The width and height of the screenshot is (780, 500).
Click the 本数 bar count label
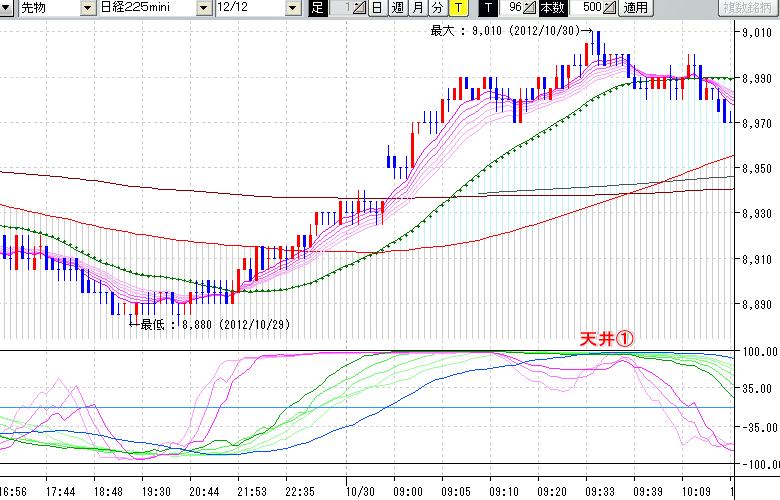point(551,8)
